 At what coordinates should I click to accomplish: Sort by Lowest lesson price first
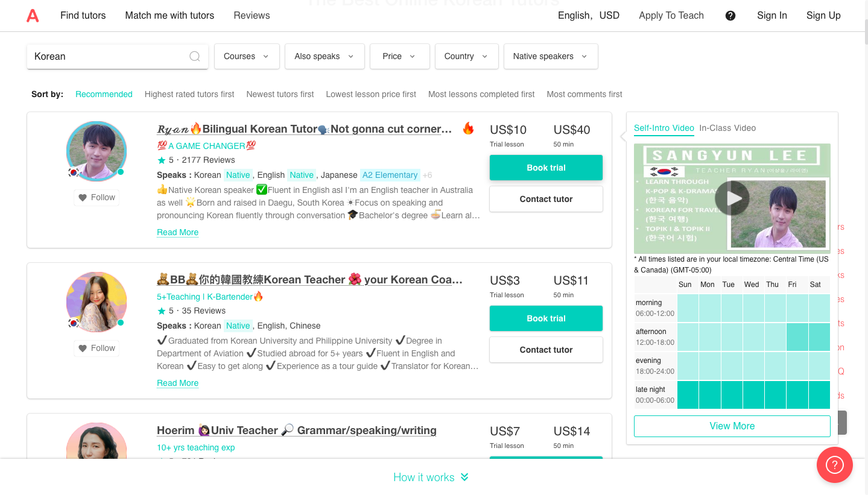coord(371,94)
